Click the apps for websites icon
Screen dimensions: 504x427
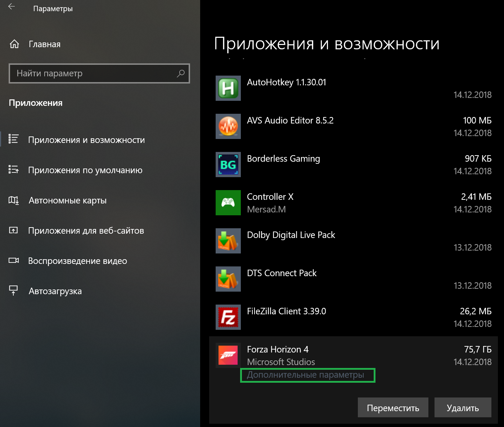click(x=13, y=230)
